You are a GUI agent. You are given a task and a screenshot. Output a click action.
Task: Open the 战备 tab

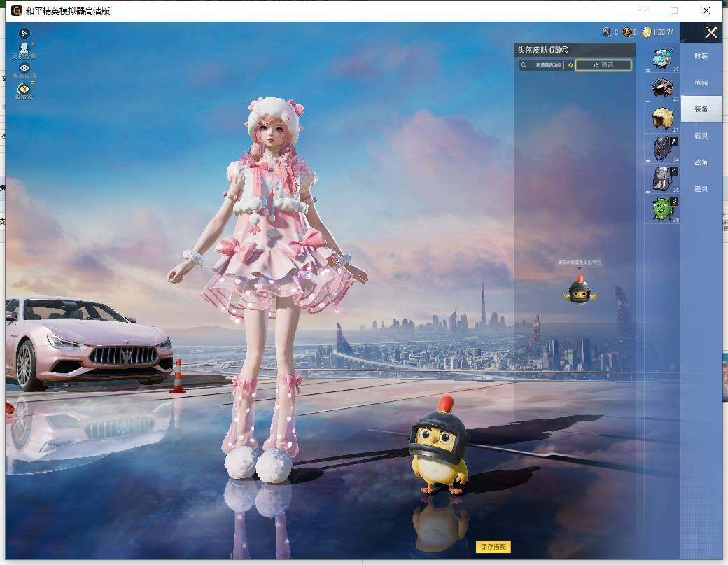(701, 162)
